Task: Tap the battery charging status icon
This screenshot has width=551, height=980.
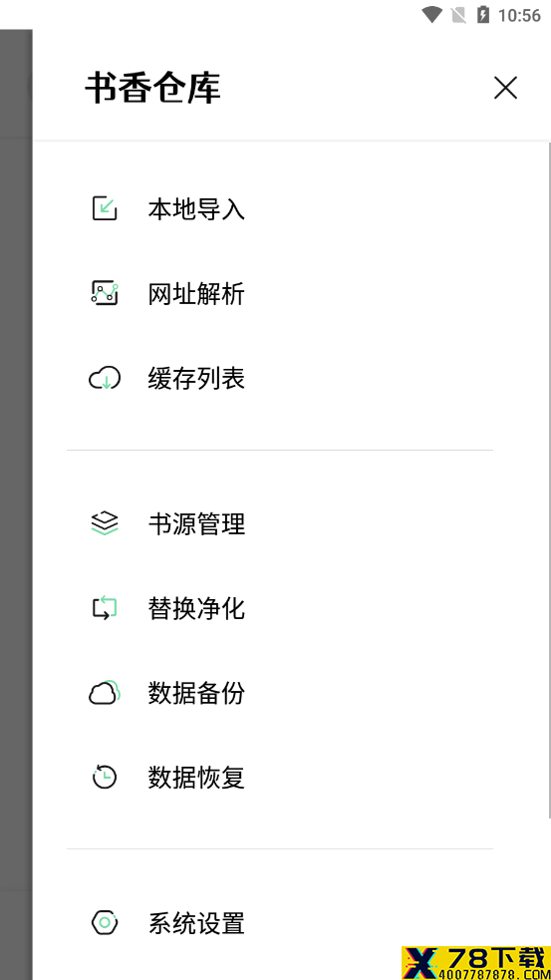Action: (483, 14)
